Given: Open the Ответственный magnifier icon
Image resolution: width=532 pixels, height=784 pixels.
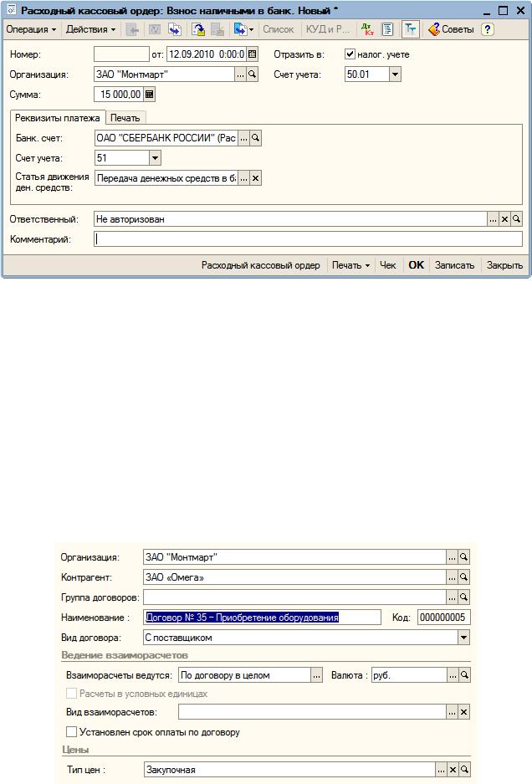Looking at the screenshot, I should [516, 219].
